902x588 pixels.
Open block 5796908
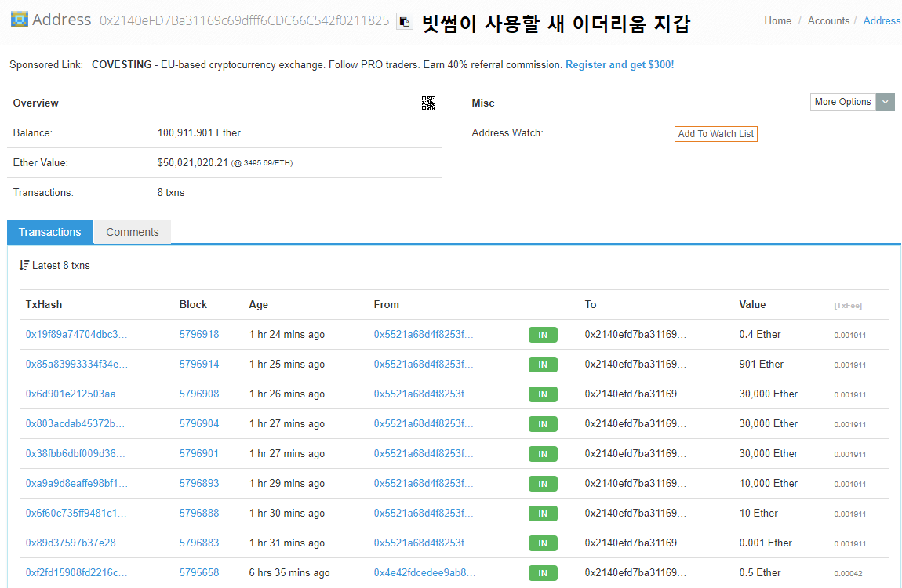tap(199, 394)
